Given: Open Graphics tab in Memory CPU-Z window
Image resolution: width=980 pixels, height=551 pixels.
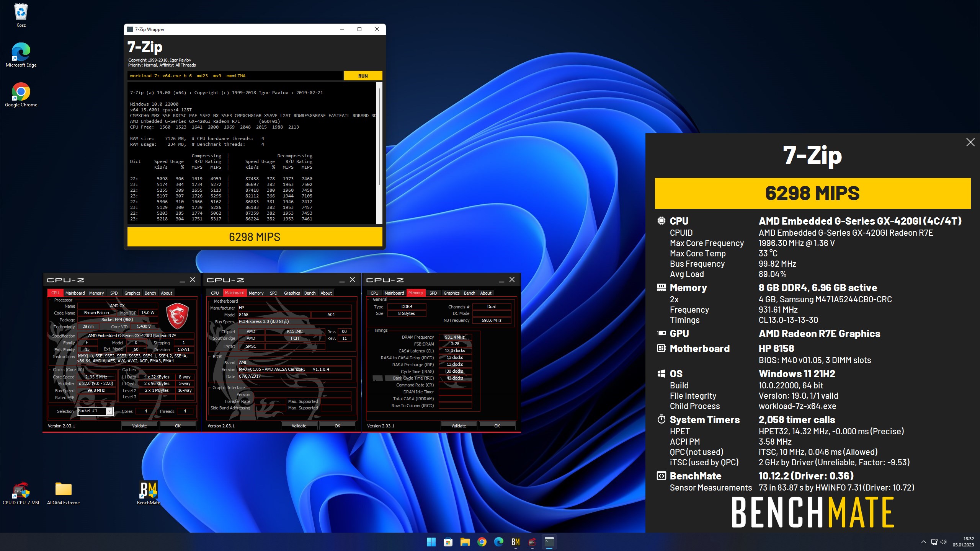Looking at the screenshot, I should pos(452,293).
